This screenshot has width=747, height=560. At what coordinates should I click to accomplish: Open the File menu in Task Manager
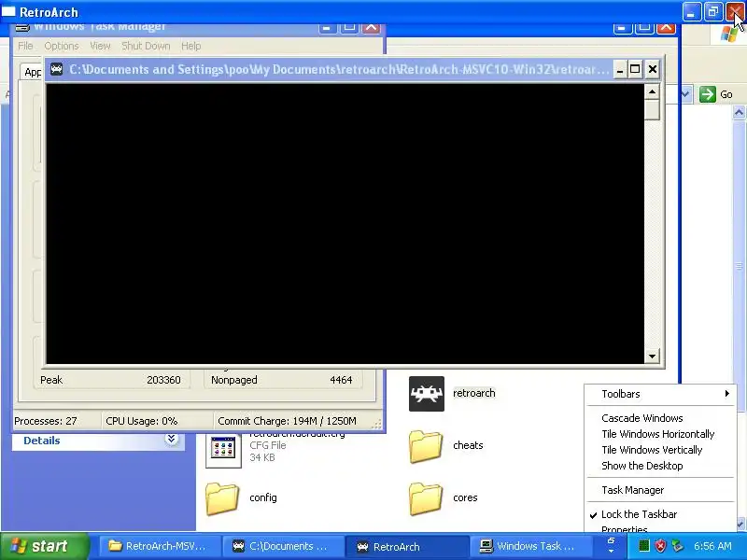click(25, 46)
